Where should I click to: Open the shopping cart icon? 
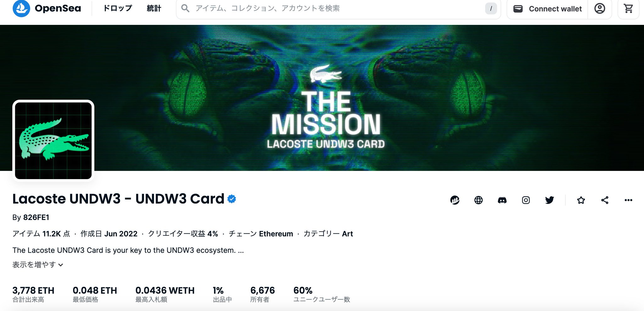pyautogui.click(x=628, y=8)
